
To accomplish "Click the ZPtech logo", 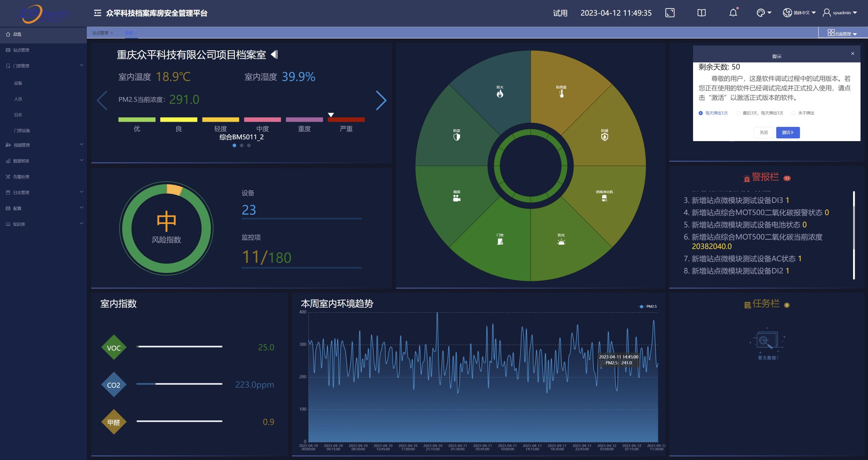I will click(43, 14).
